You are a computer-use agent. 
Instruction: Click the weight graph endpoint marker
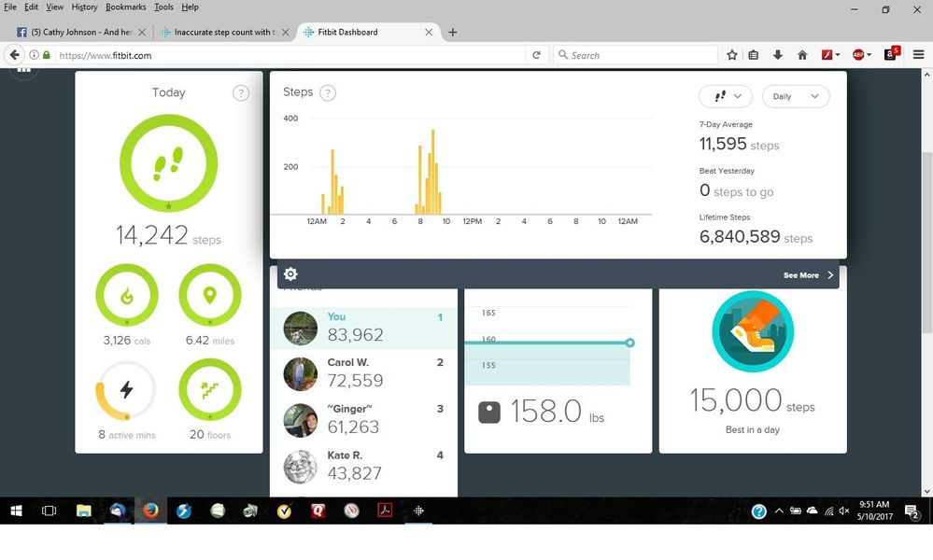[629, 343]
